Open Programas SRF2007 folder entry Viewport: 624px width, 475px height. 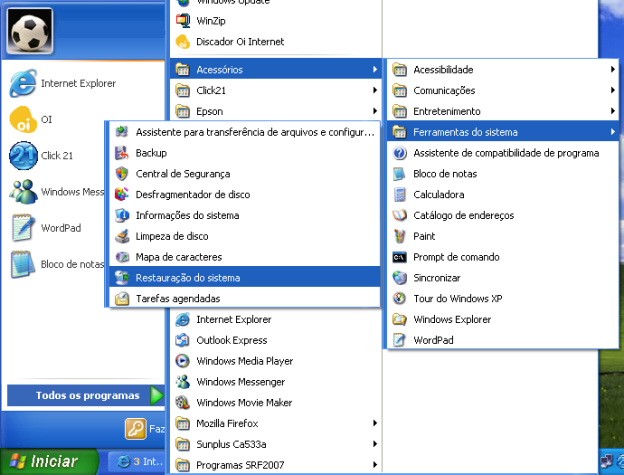[276, 465]
